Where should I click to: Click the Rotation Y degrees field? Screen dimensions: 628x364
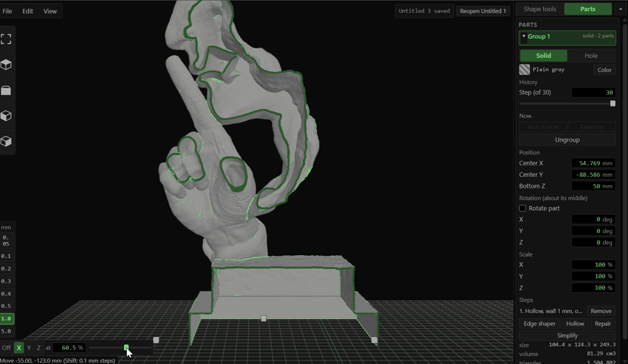(593, 231)
